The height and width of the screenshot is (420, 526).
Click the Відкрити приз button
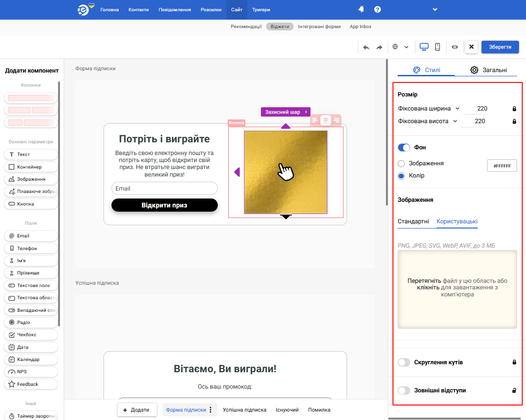(164, 205)
